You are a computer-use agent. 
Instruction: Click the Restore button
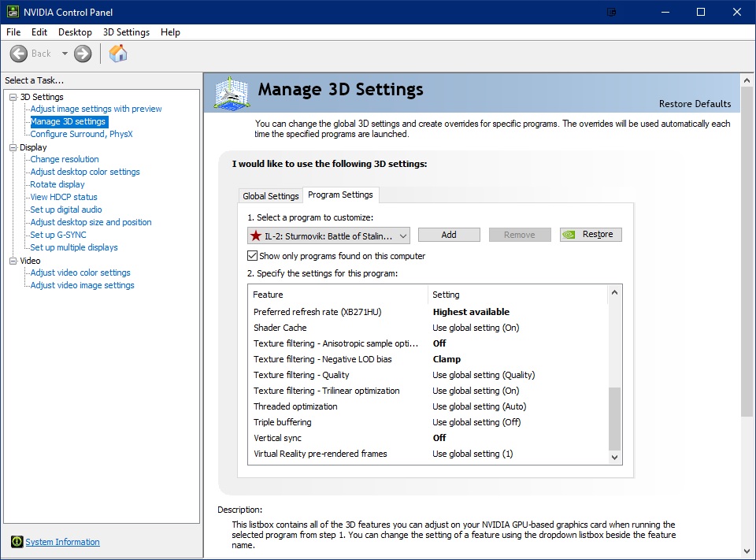pos(591,235)
